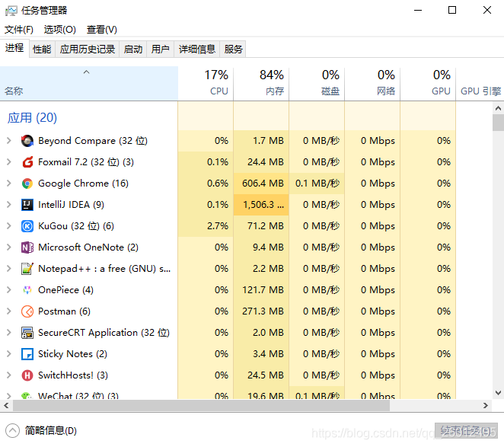Click the Notepad++ app icon

pyautogui.click(x=27, y=269)
